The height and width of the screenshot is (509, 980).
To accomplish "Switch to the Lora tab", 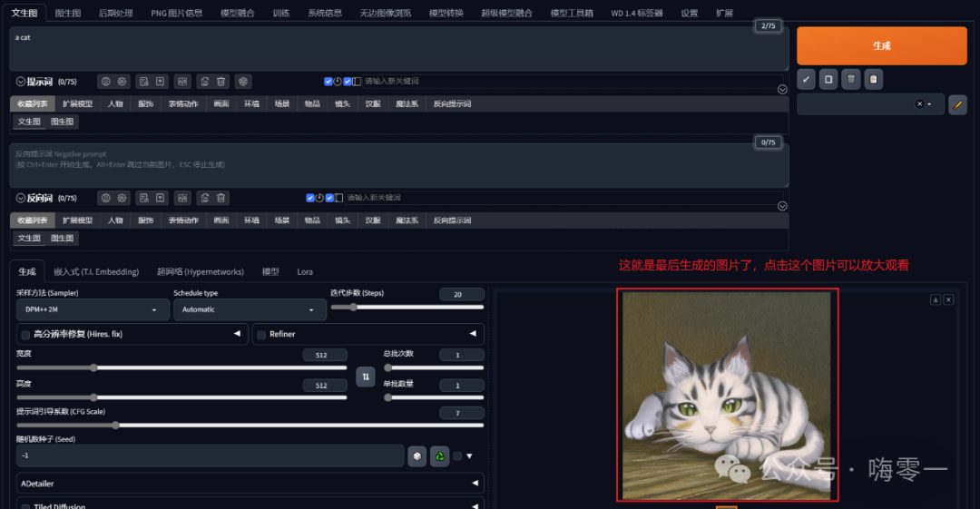I will (304, 271).
